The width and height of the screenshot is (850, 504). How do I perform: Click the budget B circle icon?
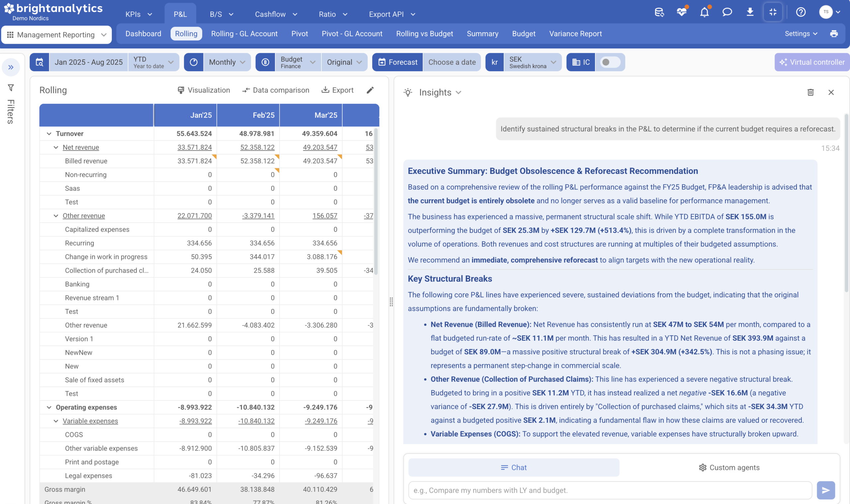coord(265,62)
